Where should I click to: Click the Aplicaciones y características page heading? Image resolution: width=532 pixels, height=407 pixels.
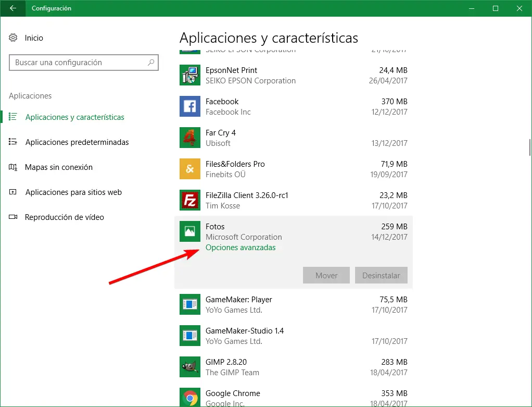(269, 38)
